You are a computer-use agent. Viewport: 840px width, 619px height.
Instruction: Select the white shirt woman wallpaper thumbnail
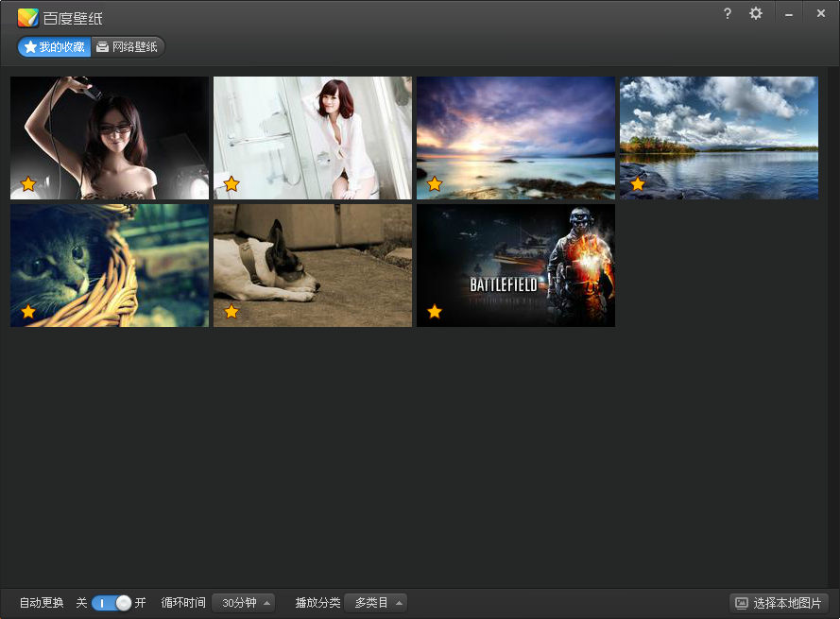(313, 138)
